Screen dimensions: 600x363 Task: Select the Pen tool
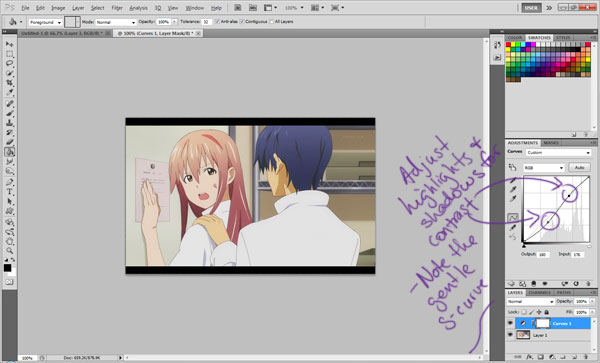tap(10, 182)
